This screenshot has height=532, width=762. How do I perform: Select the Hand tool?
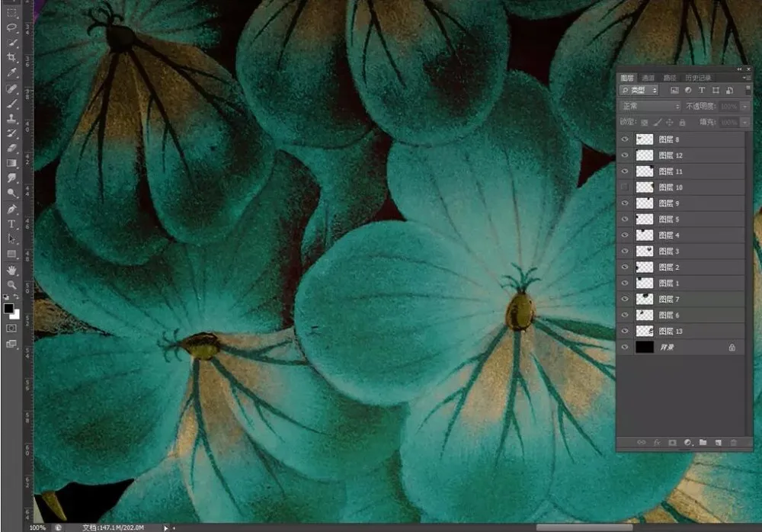coord(11,270)
